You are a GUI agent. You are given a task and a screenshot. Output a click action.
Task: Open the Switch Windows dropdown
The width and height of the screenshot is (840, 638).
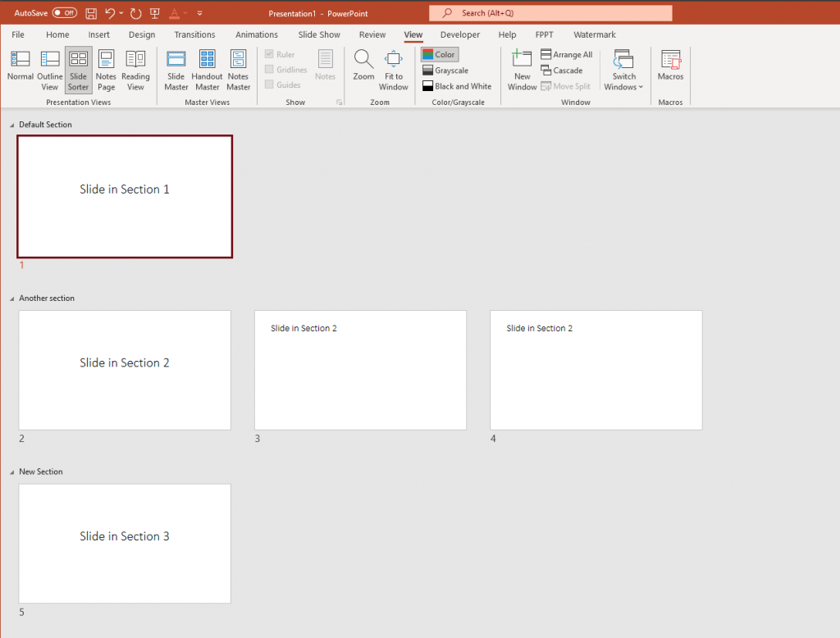coord(623,75)
